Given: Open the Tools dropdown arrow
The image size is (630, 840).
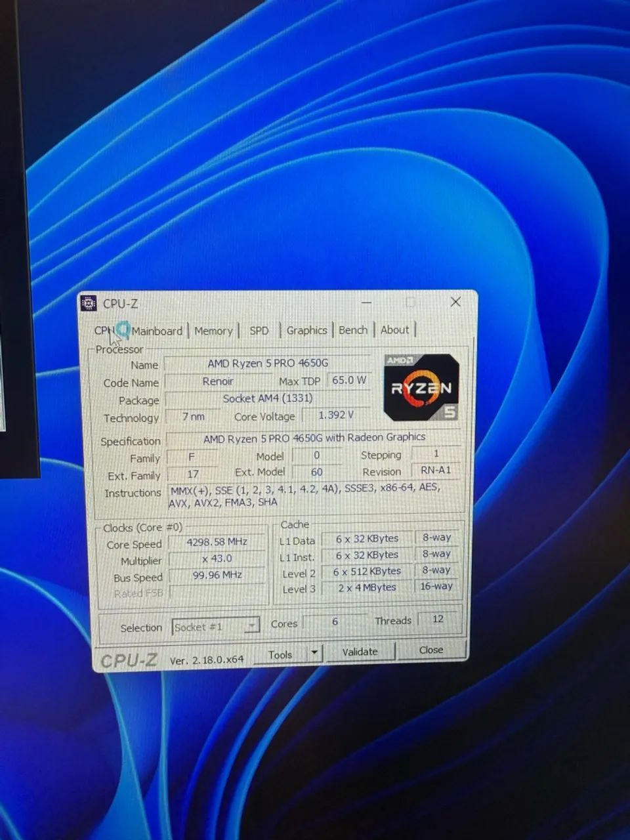Looking at the screenshot, I should [x=315, y=654].
